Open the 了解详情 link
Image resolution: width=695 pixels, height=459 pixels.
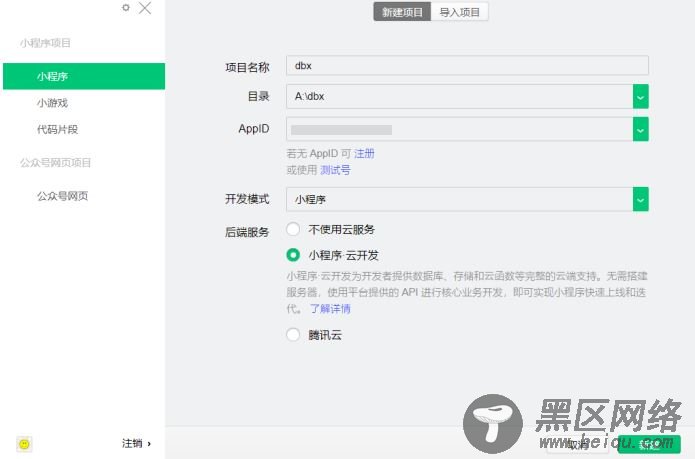pos(330,309)
